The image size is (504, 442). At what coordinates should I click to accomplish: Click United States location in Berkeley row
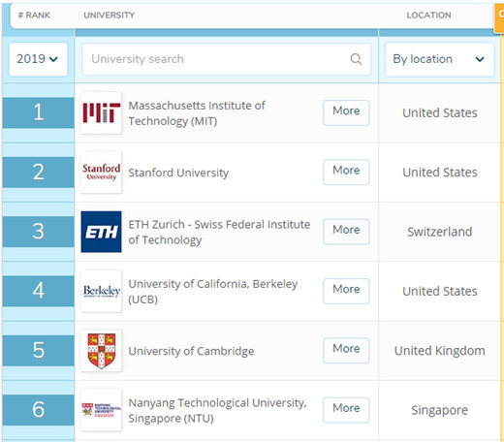pos(440,291)
